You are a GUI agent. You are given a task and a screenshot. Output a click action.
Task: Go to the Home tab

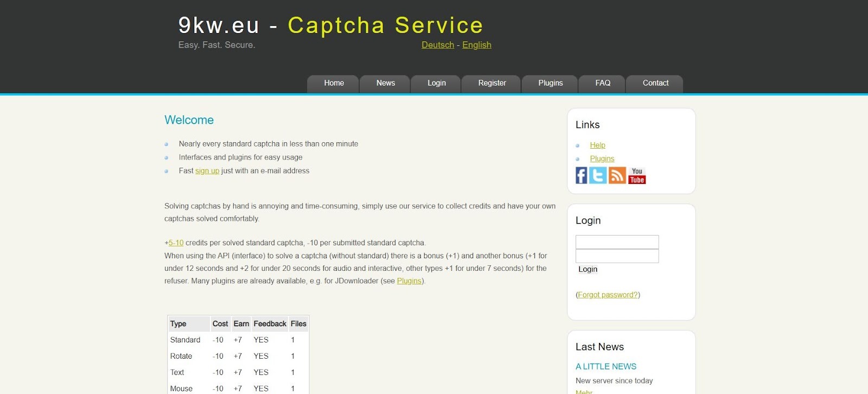point(334,83)
